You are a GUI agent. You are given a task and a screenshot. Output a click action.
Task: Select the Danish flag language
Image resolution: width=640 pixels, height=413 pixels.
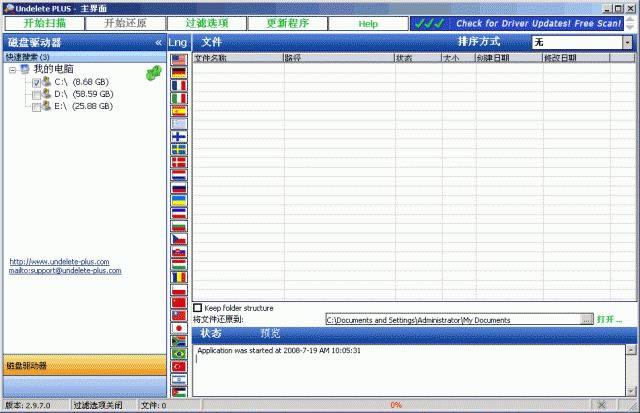click(179, 162)
